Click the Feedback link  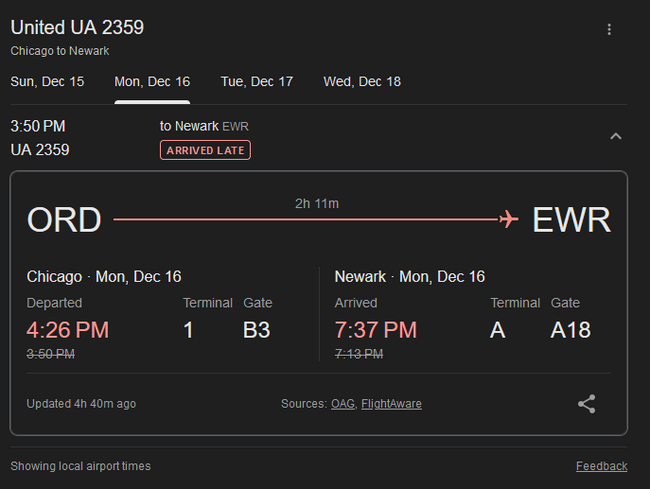point(601,466)
